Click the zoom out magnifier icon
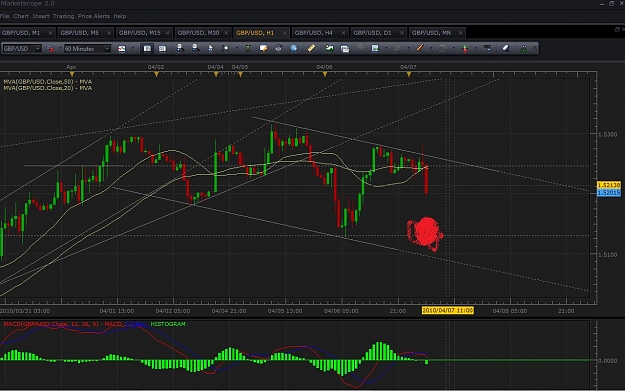Viewport: 625px width, 391px height. pyautogui.click(x=195, y=48)
